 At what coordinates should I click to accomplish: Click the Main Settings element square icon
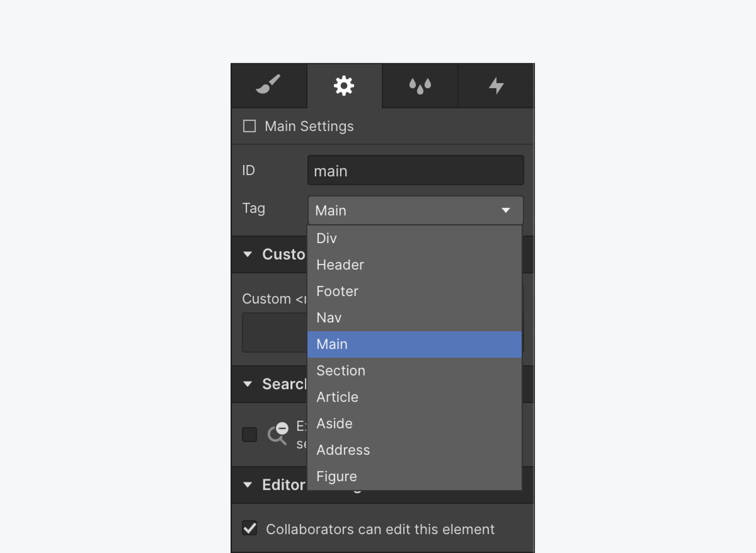coord(249,126)
